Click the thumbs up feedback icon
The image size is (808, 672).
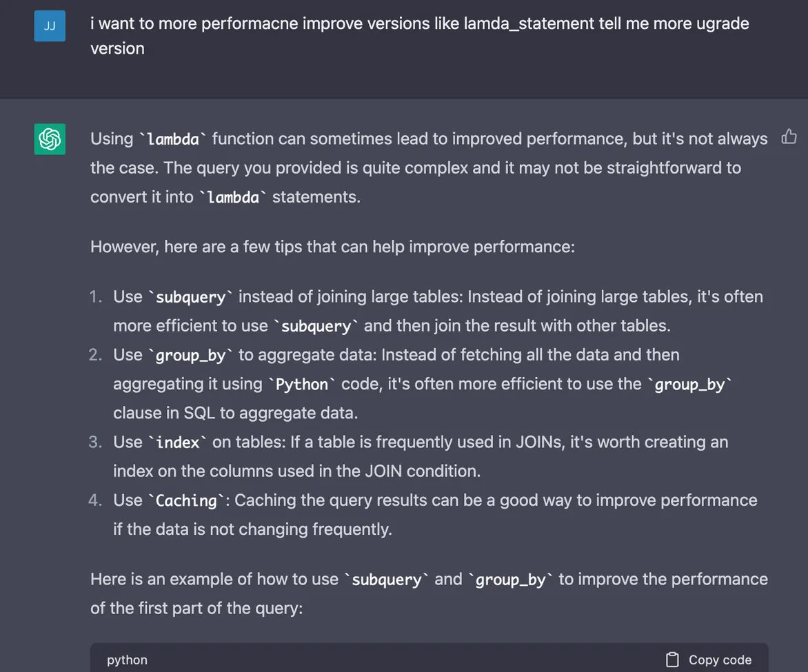coord(789,137)
